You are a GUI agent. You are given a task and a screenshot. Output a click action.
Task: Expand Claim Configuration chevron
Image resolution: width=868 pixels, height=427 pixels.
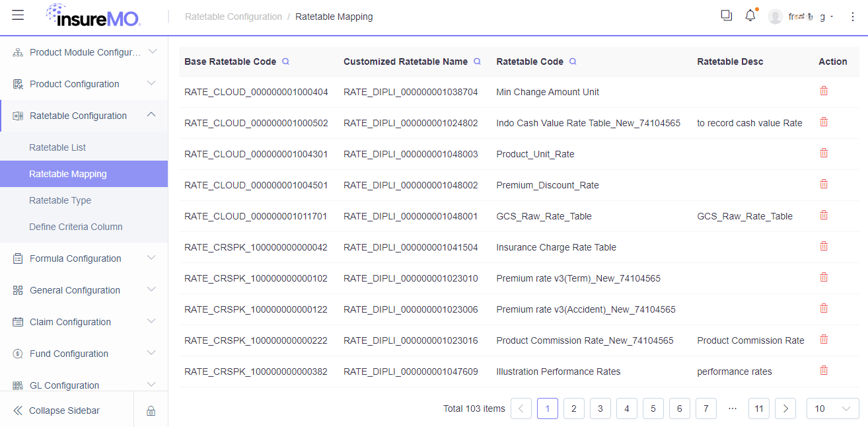[x=151, y=321]
